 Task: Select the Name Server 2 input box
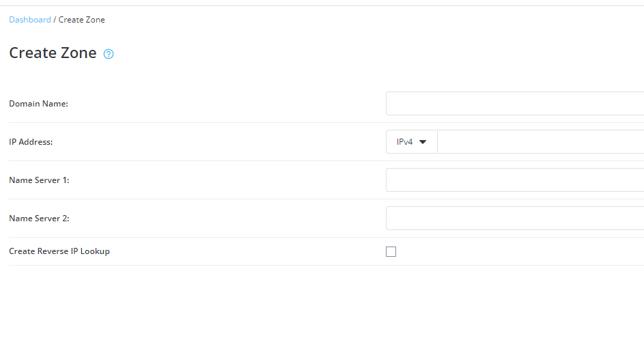pos(515,218)
